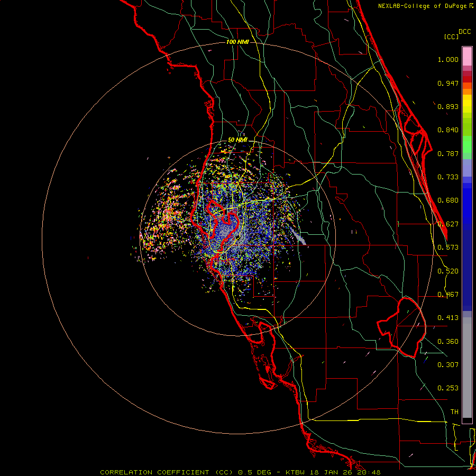
Task: Select the pink segment of the color bar
Action: click(x=467, y=57)
